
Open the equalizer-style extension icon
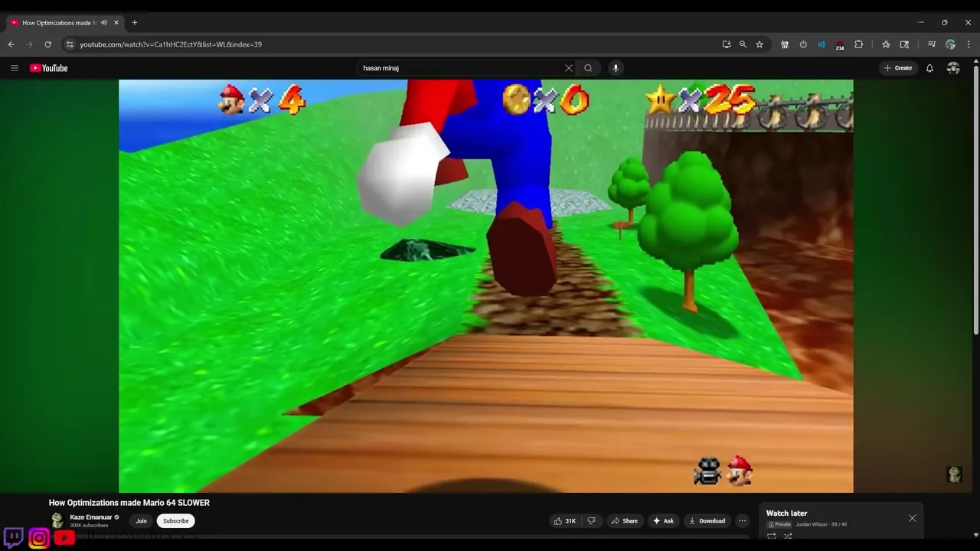[x=785, y=44]
